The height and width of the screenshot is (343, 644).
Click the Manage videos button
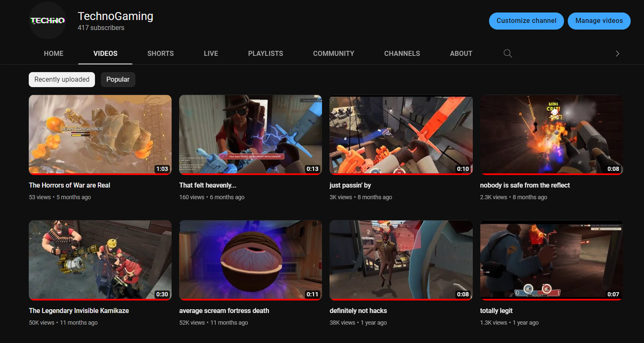[x=599, y=21]
